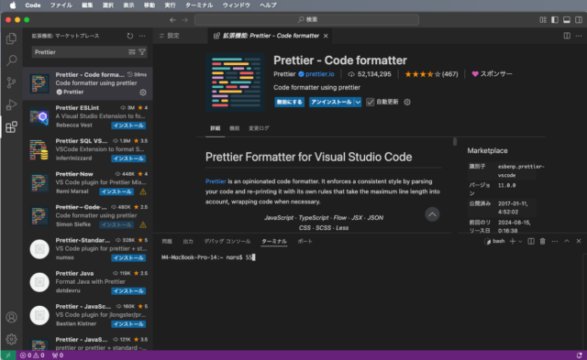Open the Accounts menu icon
Image resolution: width=587 pixels, height=360 pixels.
tap(11, 317)
